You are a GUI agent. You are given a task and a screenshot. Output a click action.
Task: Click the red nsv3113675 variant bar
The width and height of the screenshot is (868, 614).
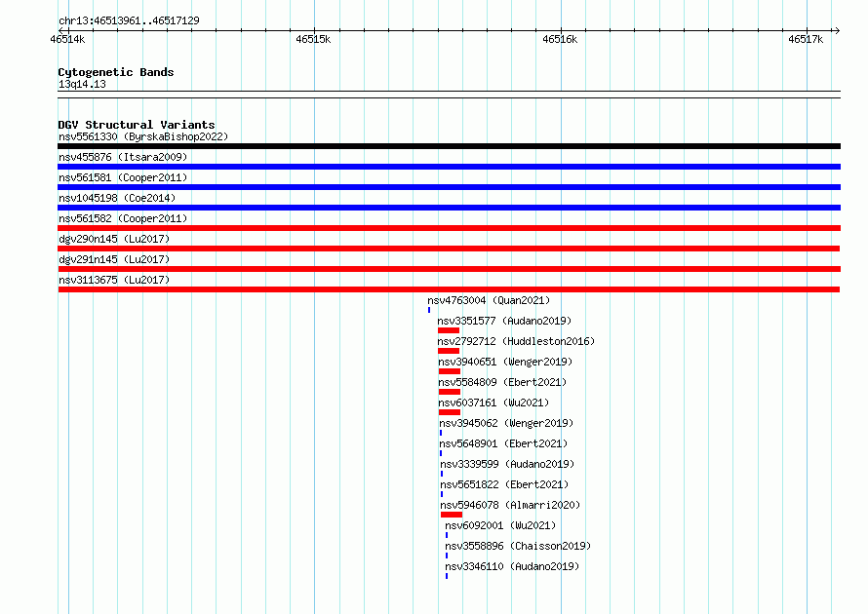coord(449,289)
